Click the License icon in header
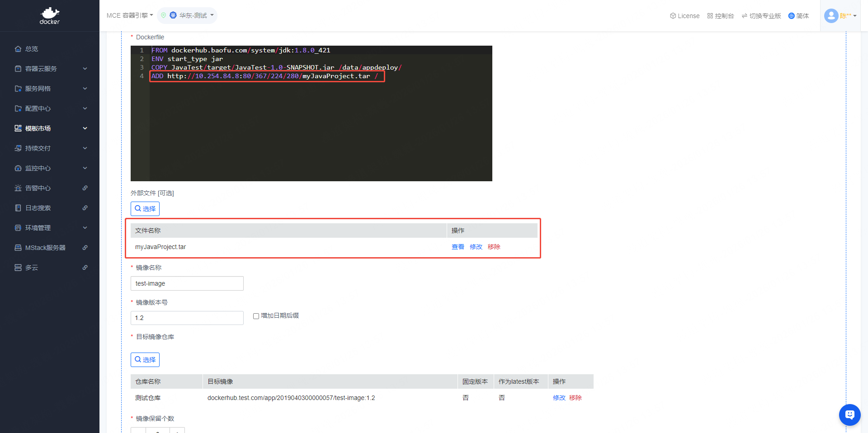 pos(673,16)
